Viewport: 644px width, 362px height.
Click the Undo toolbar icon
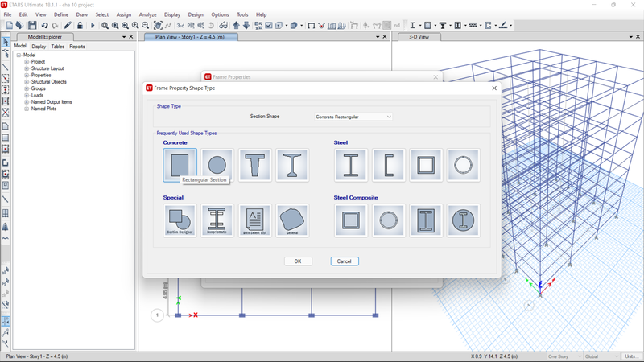tap(44, 26)
